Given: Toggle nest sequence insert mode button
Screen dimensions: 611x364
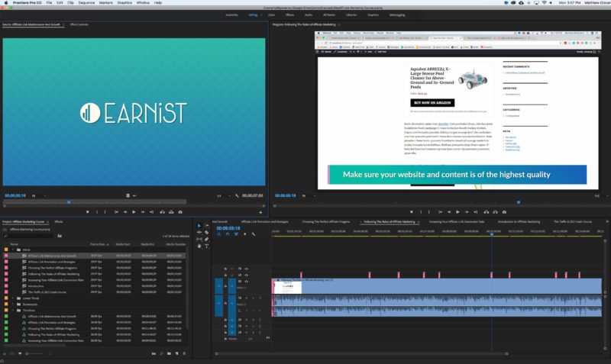Looking at the screenshot, I should click(x=219, y=234).
